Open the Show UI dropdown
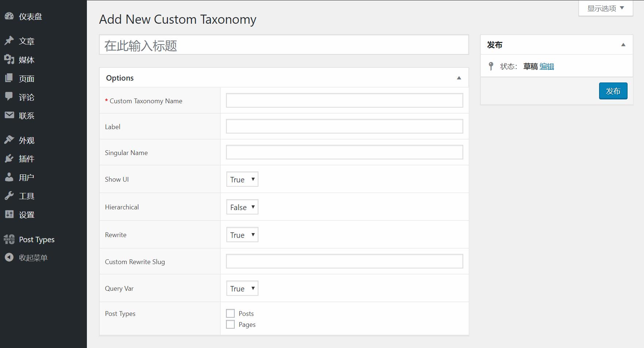Viewport: 644px width, 348px height. pos(242,179)
